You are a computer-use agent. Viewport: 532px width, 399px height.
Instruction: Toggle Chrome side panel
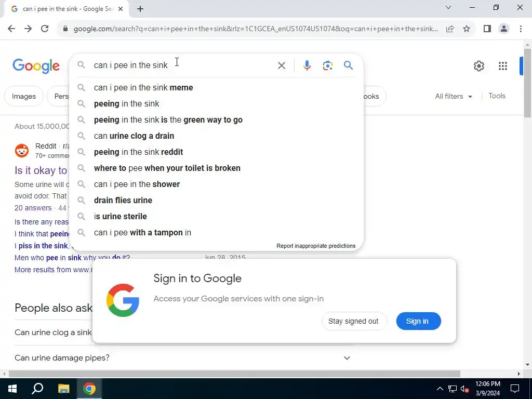pos(487,29)
